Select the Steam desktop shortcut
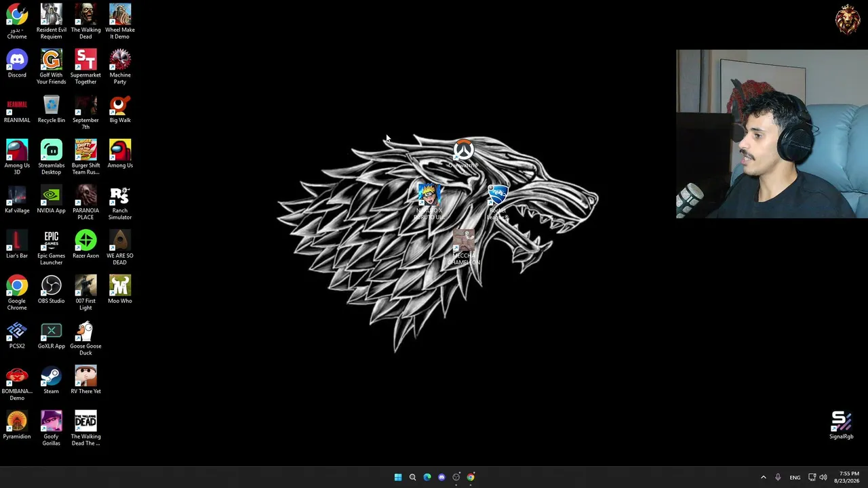The width and height of the screenshot is (868, 488). point(52,380)
